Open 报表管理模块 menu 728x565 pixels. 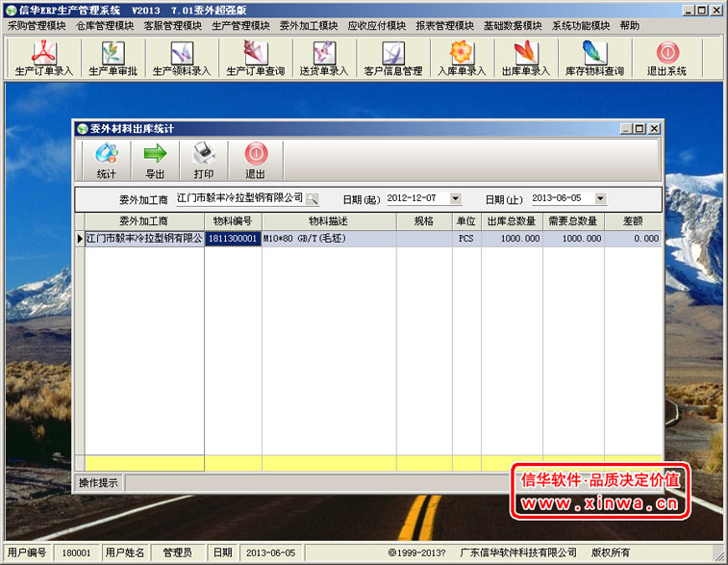tap(445, 26)
